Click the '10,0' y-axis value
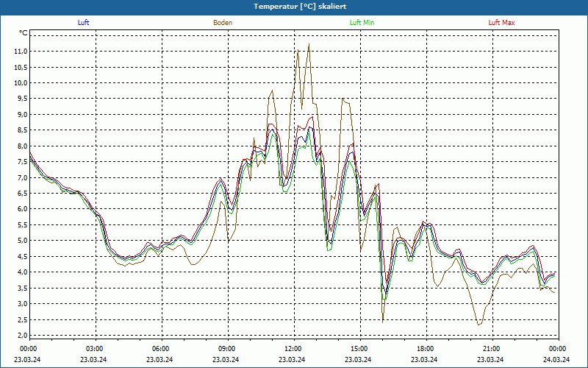Viewport: 588px width, 368px height. click(21, 83)
